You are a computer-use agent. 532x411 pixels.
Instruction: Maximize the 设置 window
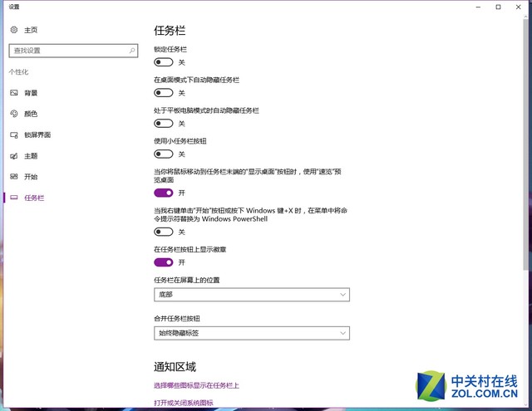498,7
